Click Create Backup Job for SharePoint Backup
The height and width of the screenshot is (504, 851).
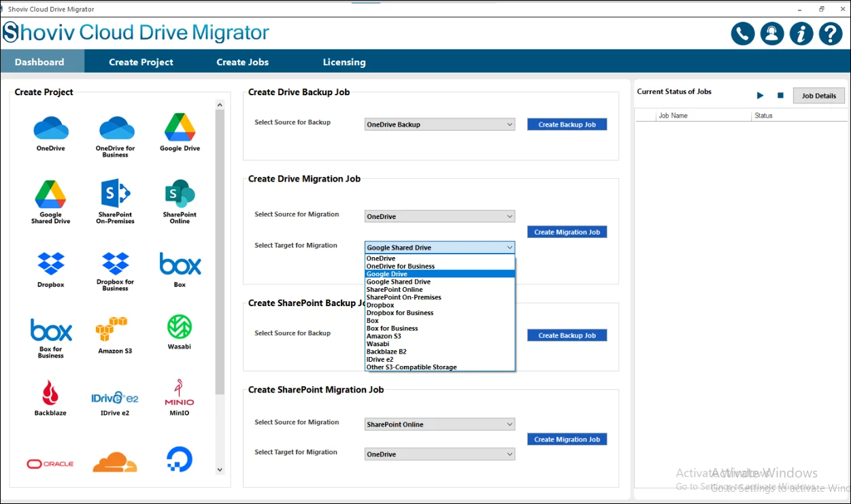(567, 335)
